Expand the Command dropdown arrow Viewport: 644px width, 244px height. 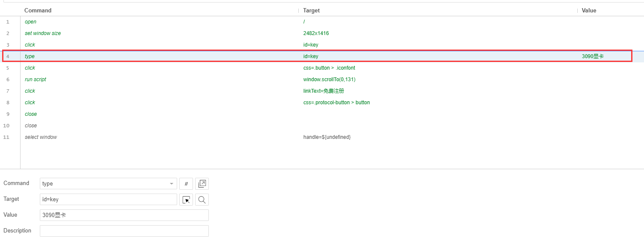pyautogui.click(x=172, y=184)
